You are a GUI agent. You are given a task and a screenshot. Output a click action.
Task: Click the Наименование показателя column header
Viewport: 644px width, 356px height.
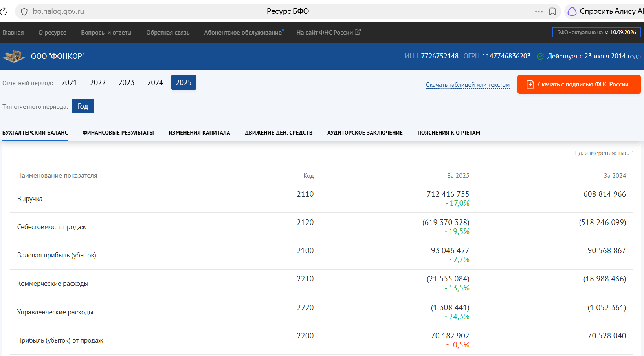pos(57,176)
